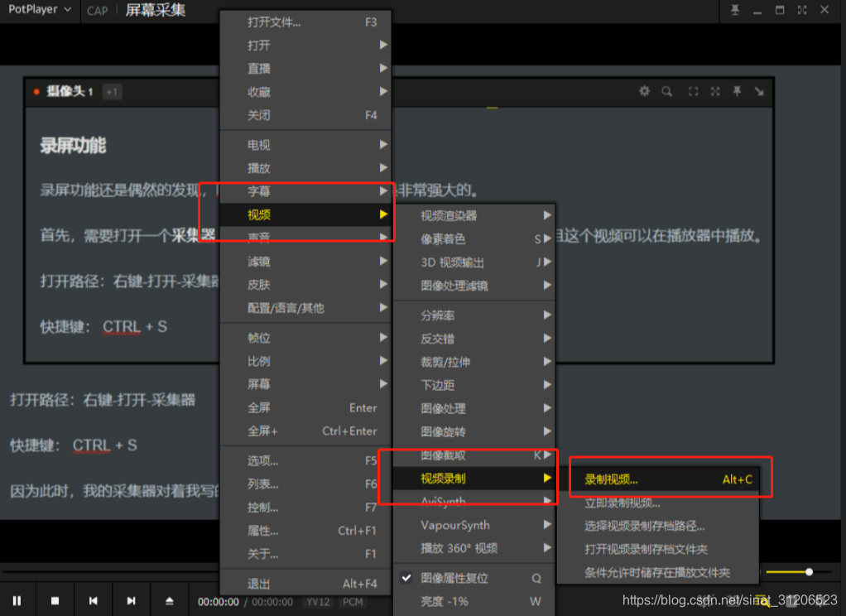846x616 pixels.
Task: Expand the 皮肤 submenu
Action: click(305, 285)
